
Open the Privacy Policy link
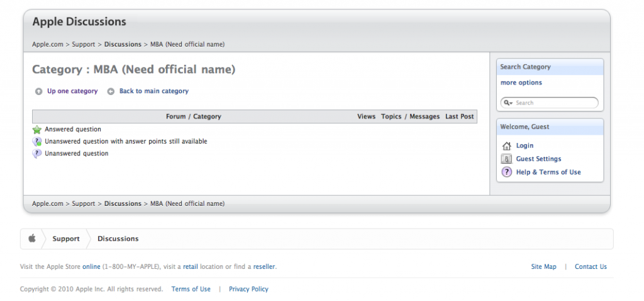248,290
